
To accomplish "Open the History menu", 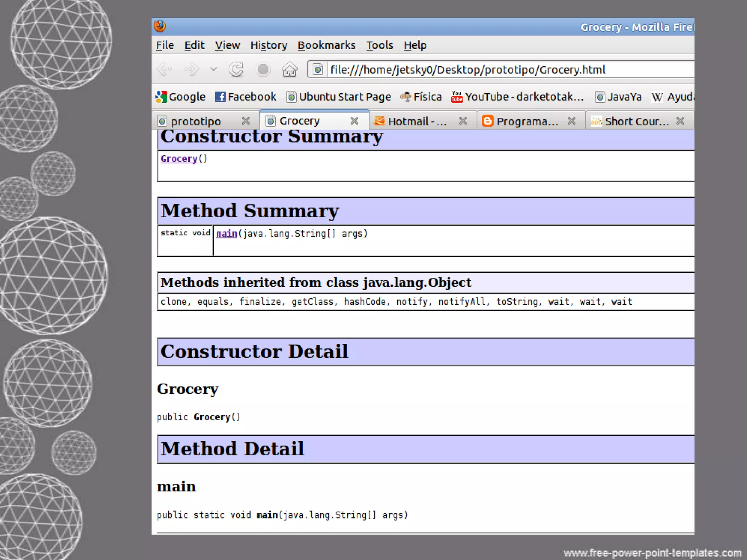I will coord(268,45).
